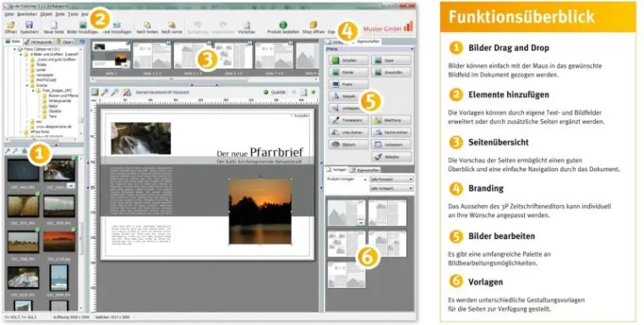Apply the Graustufen effect to the image

pos(391,73)
